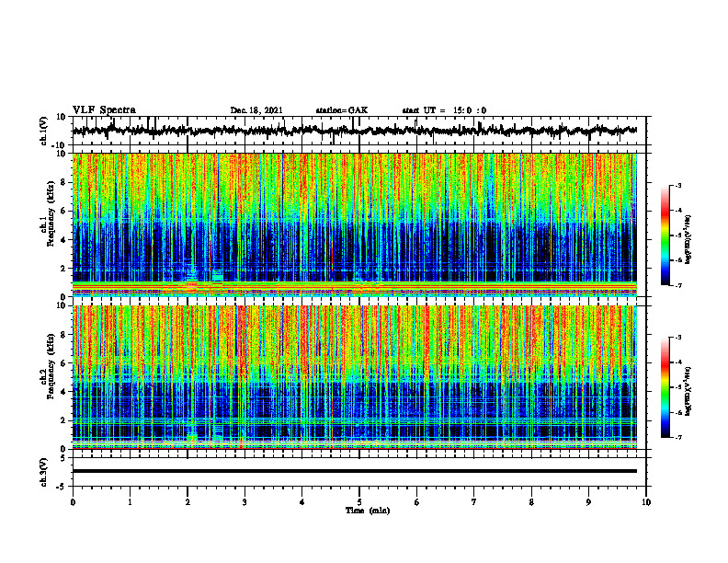
Task: Click time-axis tick label "6"
Action: click(417, 502)
